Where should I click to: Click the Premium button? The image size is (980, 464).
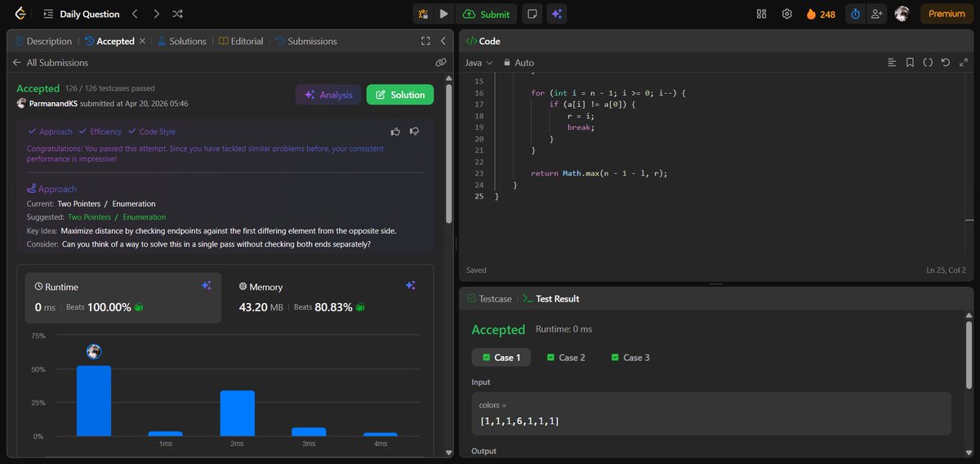(947, 14)
